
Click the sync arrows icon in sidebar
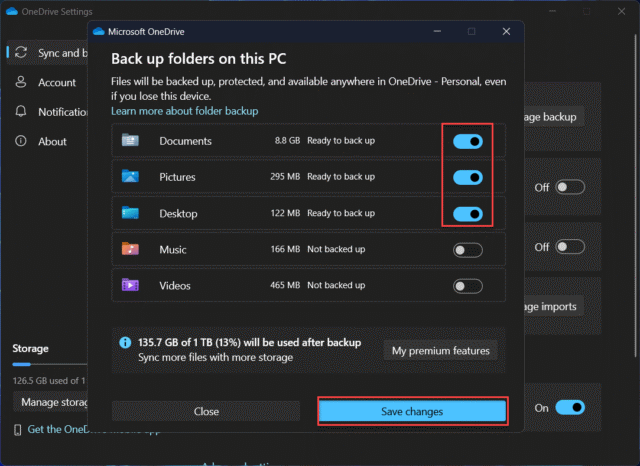[21, 52]
